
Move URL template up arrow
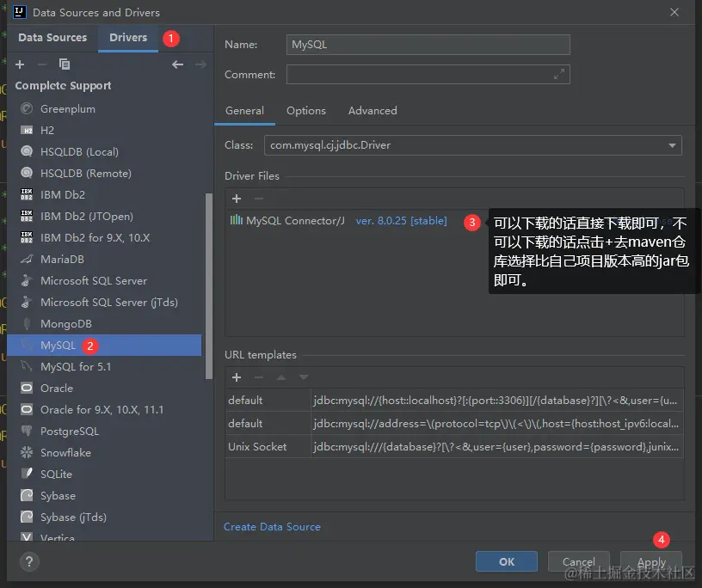(281, 377)
